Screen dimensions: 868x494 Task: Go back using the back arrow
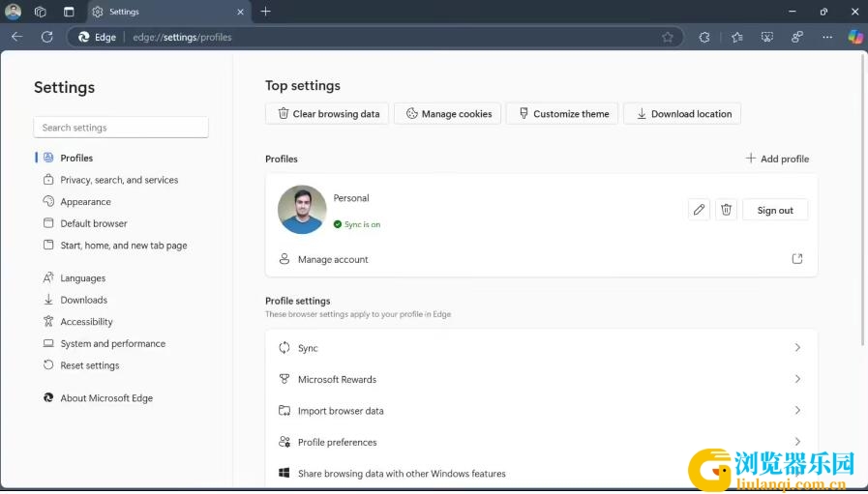click(17, 37)
